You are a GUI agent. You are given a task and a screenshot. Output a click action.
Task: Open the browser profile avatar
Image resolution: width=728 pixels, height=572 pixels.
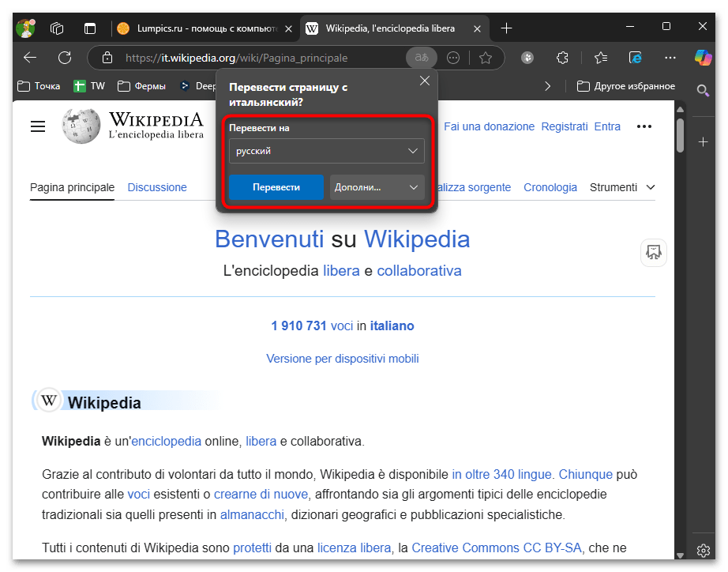point(26,28)
